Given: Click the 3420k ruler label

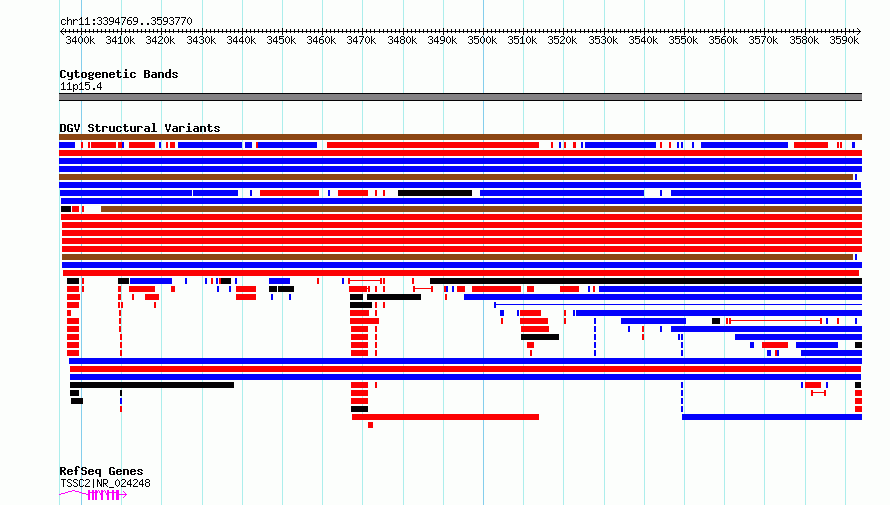Looking at the screenshot, I should point(160,40).
